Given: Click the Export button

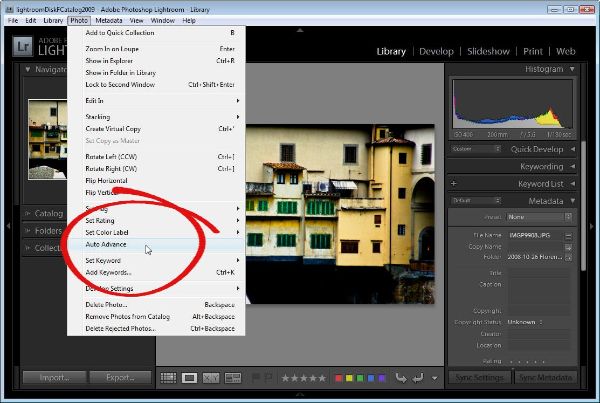Looking at the screenshot, I should pos(120,378).
